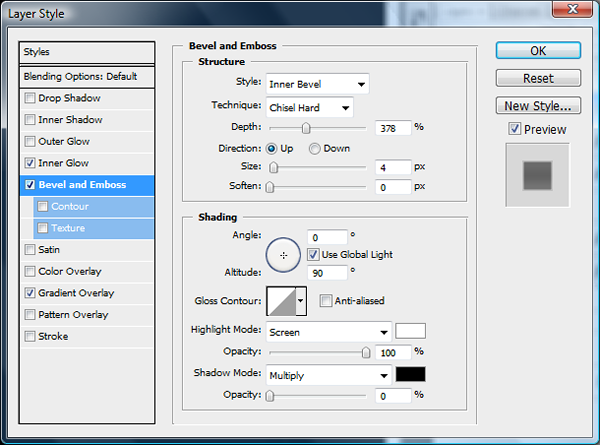The image size is (600, 445).
Task: Enable the Drop Shadow checkbox
Action: pos(31,98)
